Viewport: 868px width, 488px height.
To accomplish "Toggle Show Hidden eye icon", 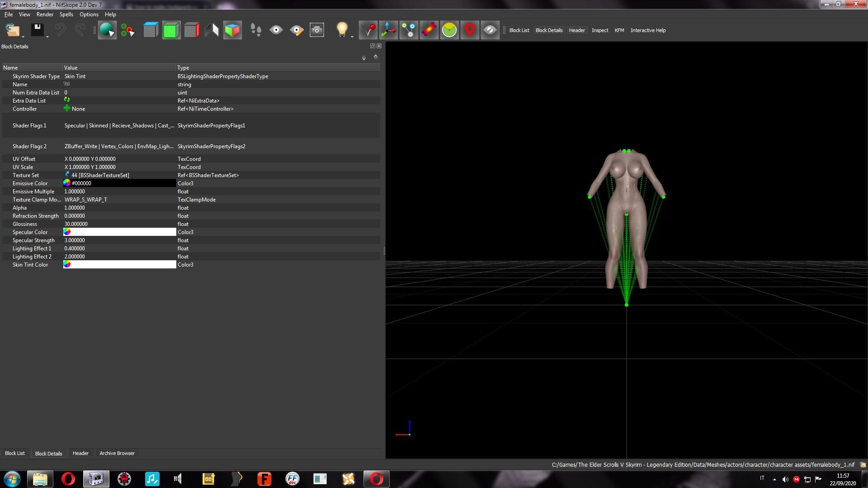I will [x=490, y=30].
